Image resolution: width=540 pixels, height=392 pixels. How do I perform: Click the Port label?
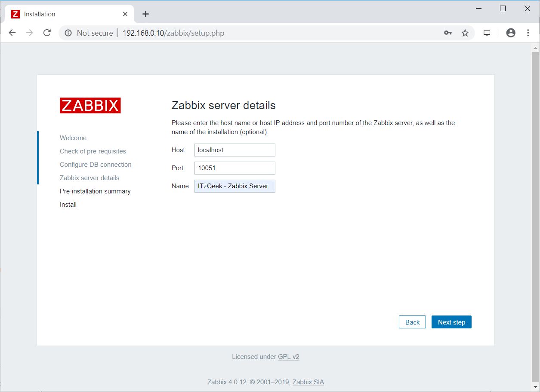click(177, 168)
